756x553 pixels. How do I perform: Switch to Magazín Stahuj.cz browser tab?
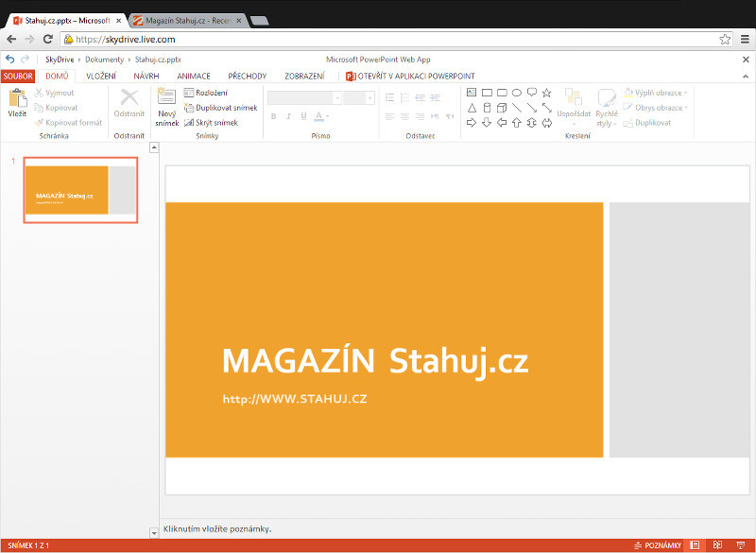tap(187, 21)
